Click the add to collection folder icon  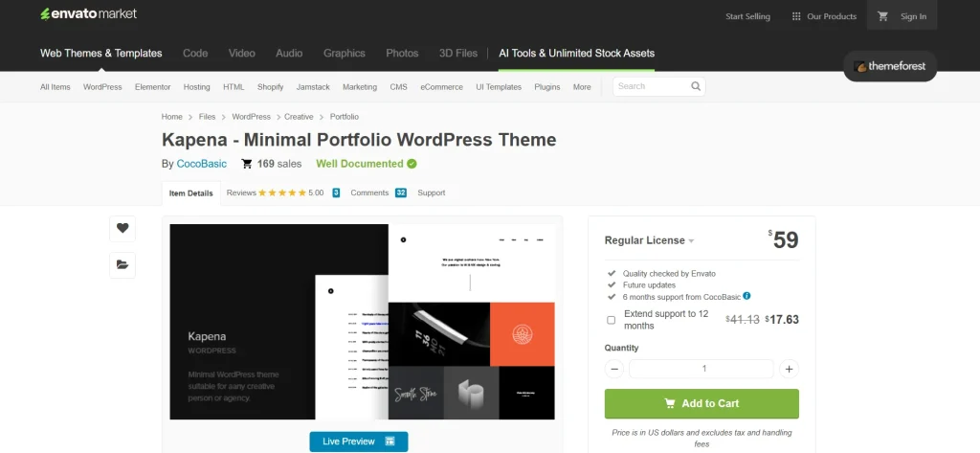pyautogui.click(x=122, y=264)
